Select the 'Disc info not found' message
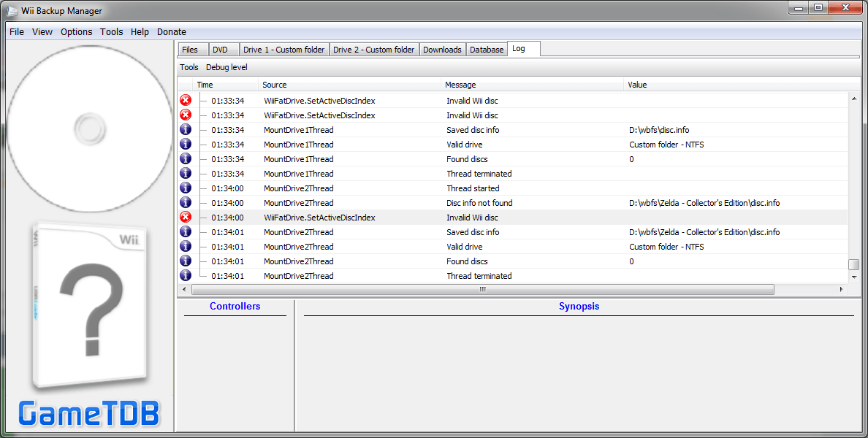 tap(479, 203)
